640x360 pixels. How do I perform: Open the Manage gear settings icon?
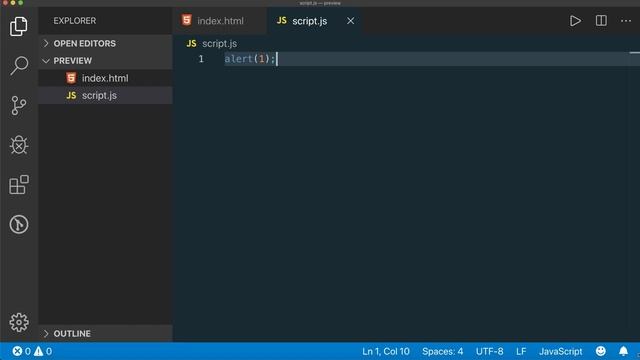click(19, 322)
